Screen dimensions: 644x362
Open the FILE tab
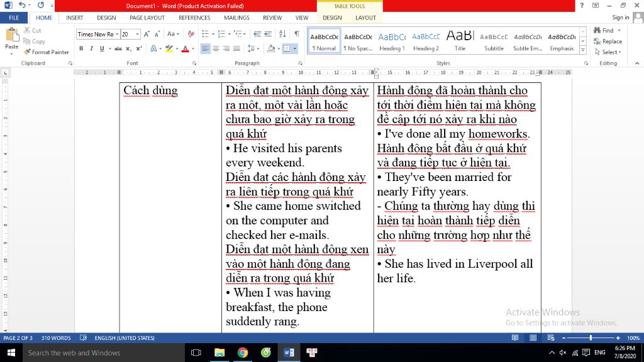click(14, 18)
